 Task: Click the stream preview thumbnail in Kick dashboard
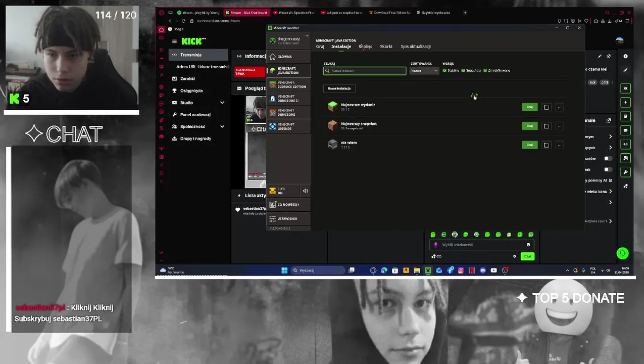click(256, 142)
